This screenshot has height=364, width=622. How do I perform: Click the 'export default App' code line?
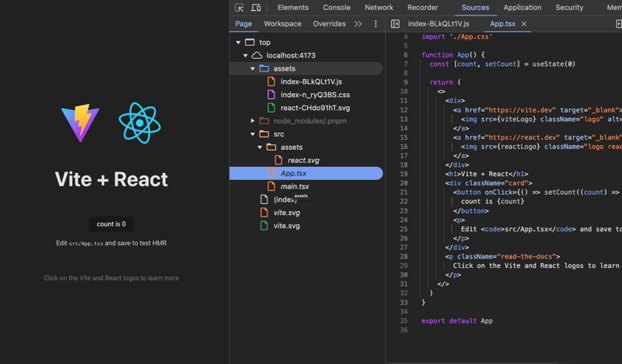click(x=457, y=321)
